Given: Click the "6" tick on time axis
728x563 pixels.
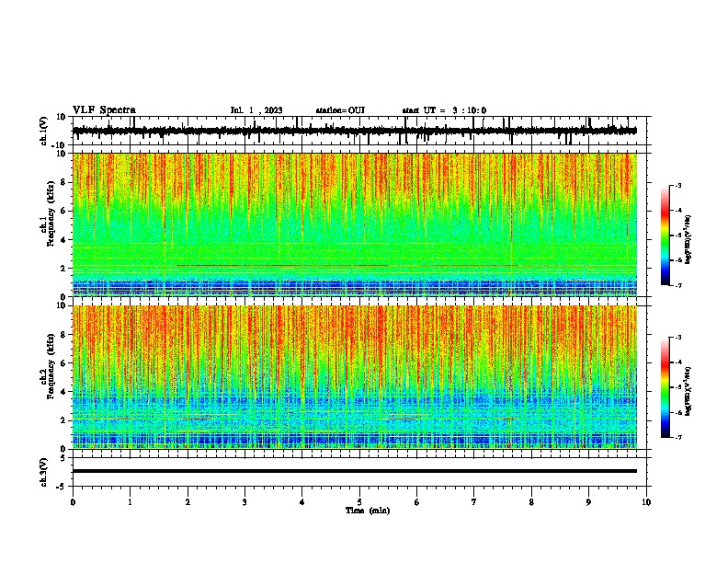Looking at the screenshot, I should click(417, 502).
